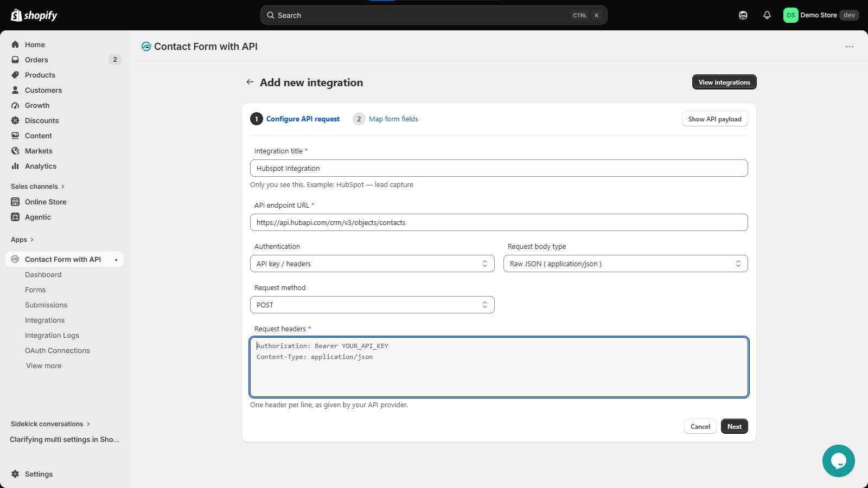
Task: Click the dev badge next to Demo Store
Action: click(849, 15)
